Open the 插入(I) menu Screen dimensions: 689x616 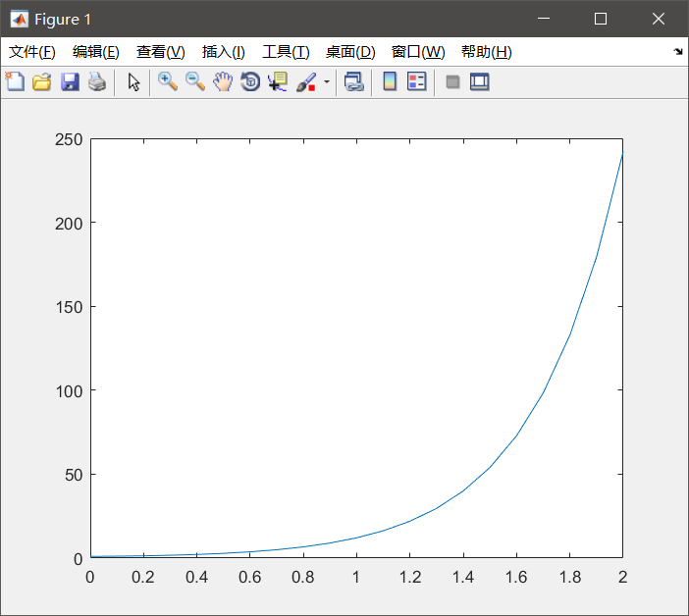[223, 52]
